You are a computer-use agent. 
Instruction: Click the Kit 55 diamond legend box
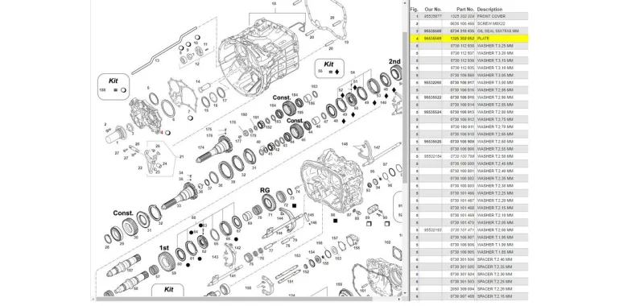(329, 68)
